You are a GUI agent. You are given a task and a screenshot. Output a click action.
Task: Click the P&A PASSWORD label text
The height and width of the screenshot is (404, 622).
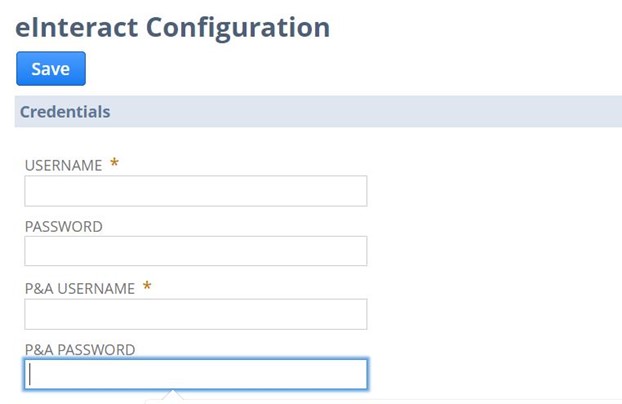click(80, 350)
